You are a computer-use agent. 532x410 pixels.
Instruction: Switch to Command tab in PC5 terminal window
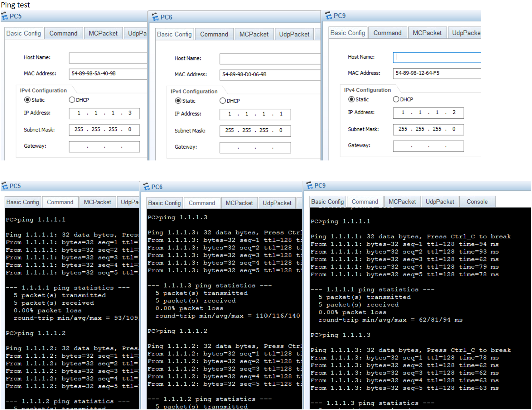point(60,202)
